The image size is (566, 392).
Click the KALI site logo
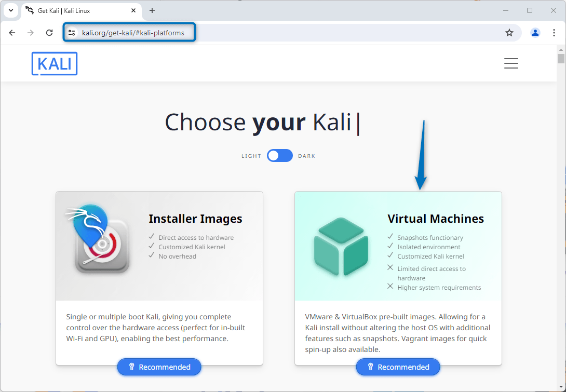point(54,63)
